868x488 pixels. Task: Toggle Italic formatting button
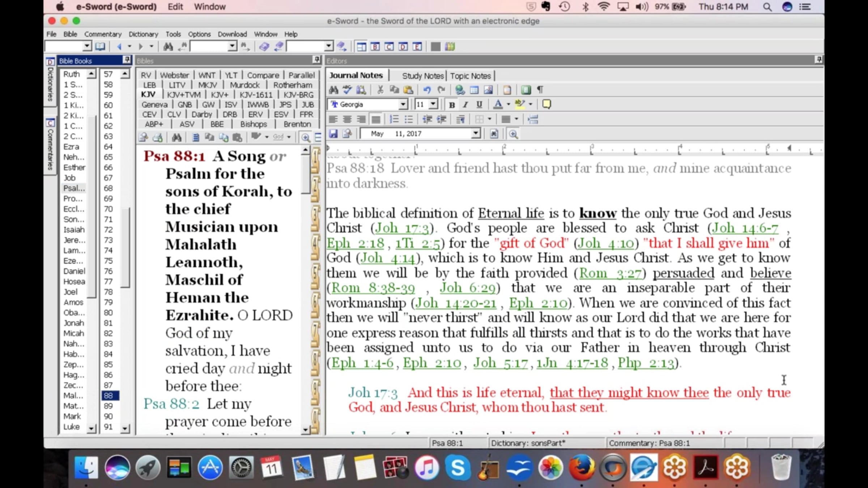point(465,105)
